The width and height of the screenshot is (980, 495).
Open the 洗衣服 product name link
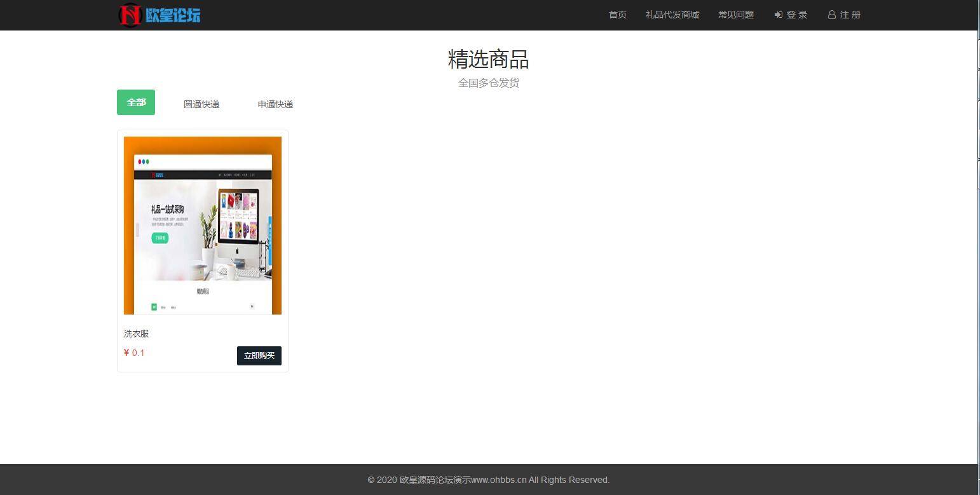(x=135, y=334)
